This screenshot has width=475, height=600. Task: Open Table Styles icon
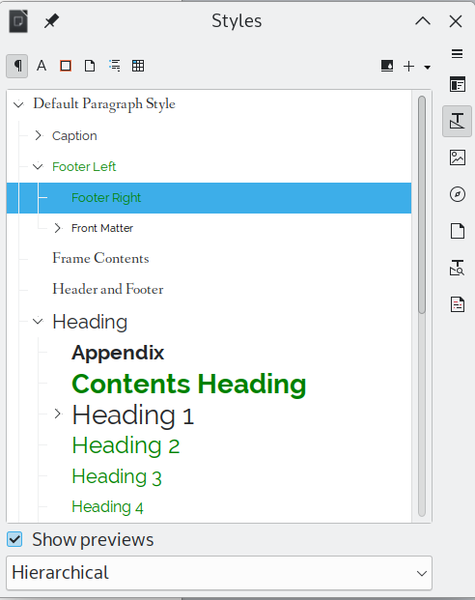coord(138,66)
